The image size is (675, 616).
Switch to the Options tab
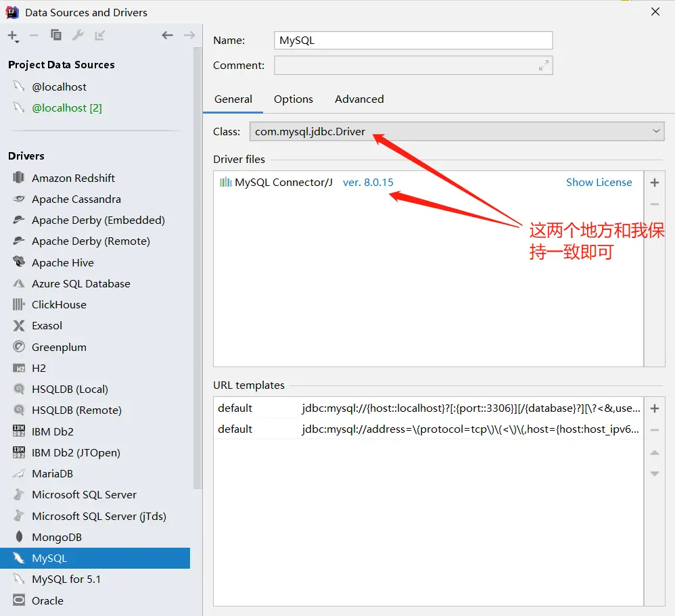point(294,99)
